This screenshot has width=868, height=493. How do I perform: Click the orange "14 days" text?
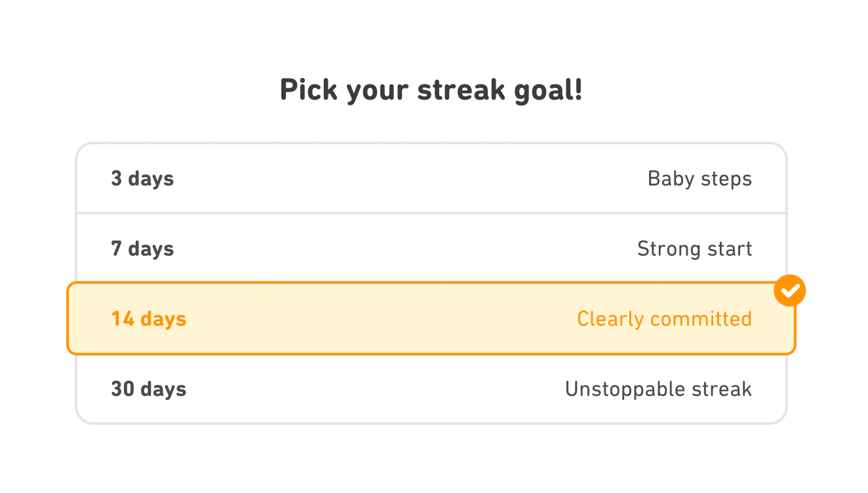click(149, 319)
